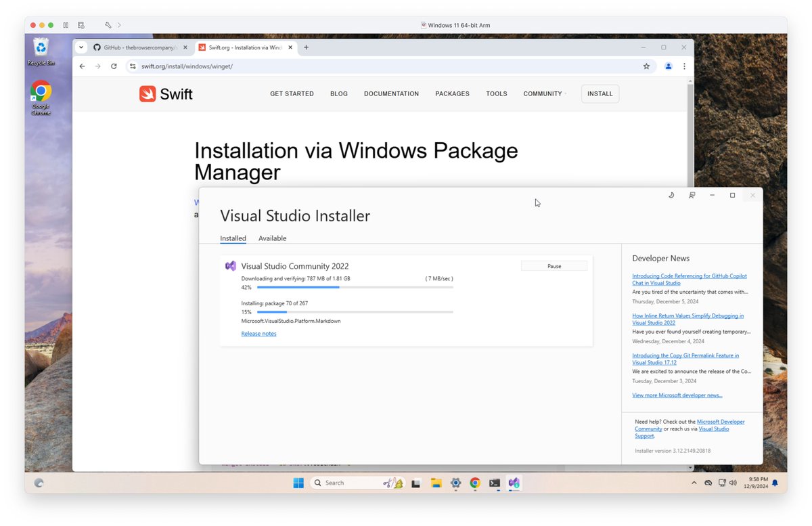This screenshot has height=526, width=812.
Task: Open Chrome profile avatar
Action: [x=669, y=66]
